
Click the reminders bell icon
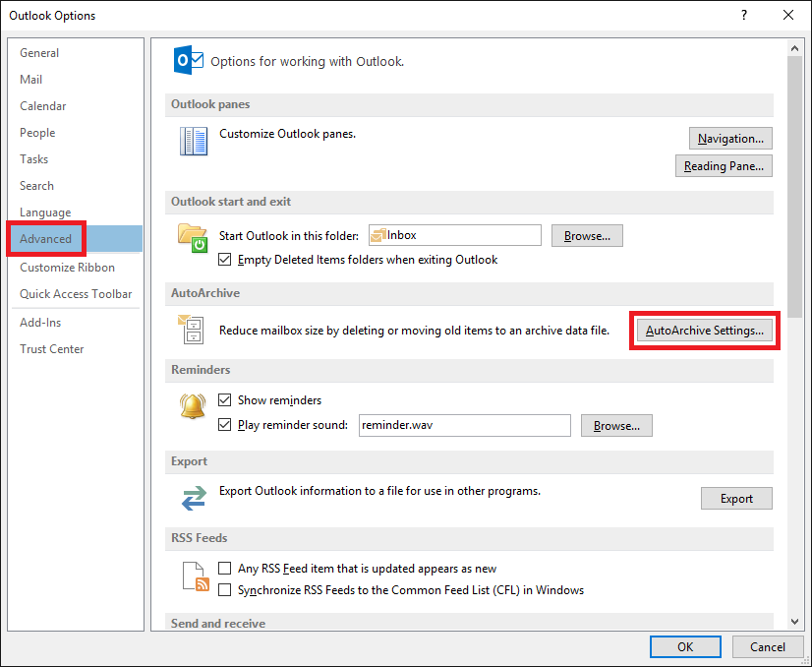193,407
